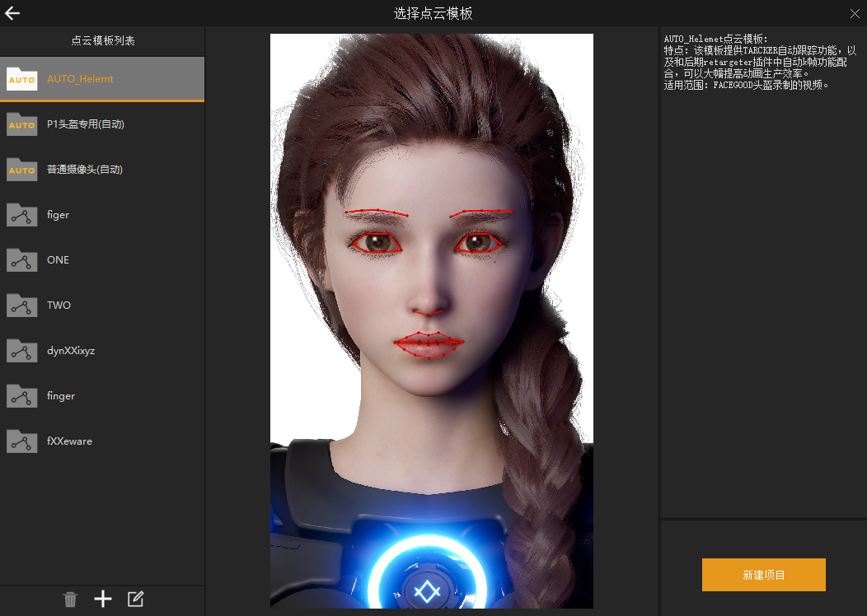
Task: Click the TWO template folder icon
Action: (22, 306)
